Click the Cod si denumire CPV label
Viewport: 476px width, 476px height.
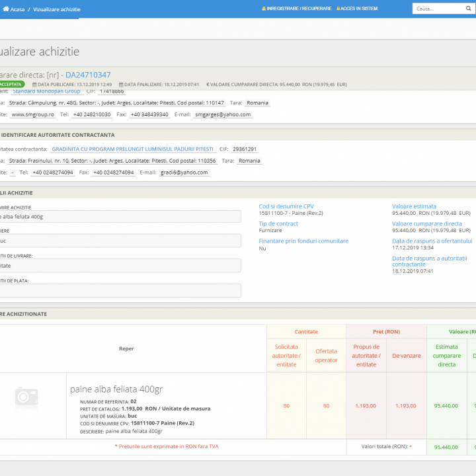click(286, 206)
